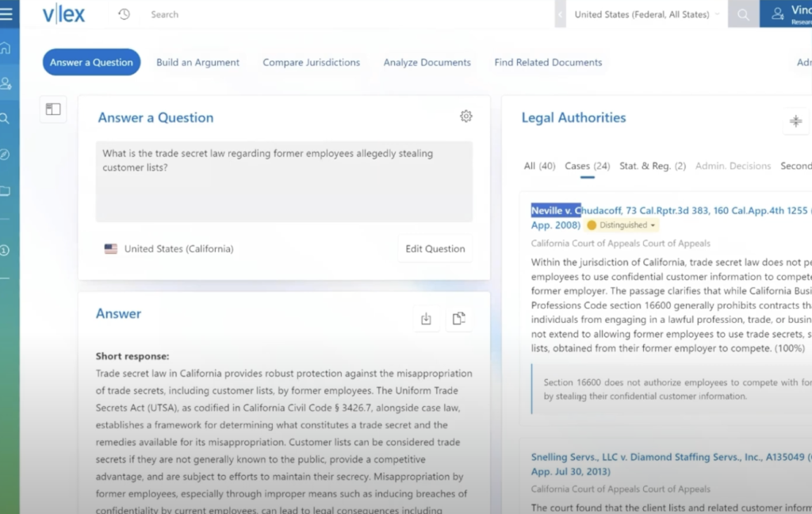Open the folder icon in the sidebar
Screen dimensions: 812x514
(x=6, y=191)
